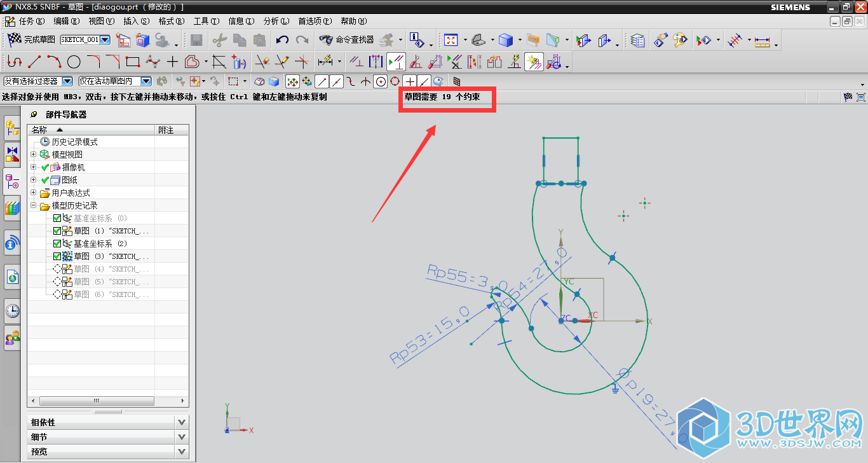Screen dimensions: 868x463
Task: Expand the 用户表达式 tree node
Action: [34, 193]
